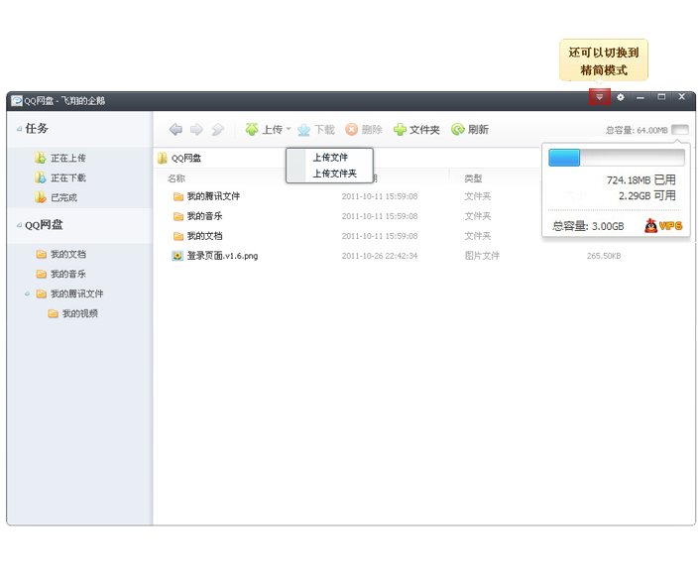Screen dimensions: 700x588
Task: Click the QQ网盘 logo in the title bar
Action: 17,100
